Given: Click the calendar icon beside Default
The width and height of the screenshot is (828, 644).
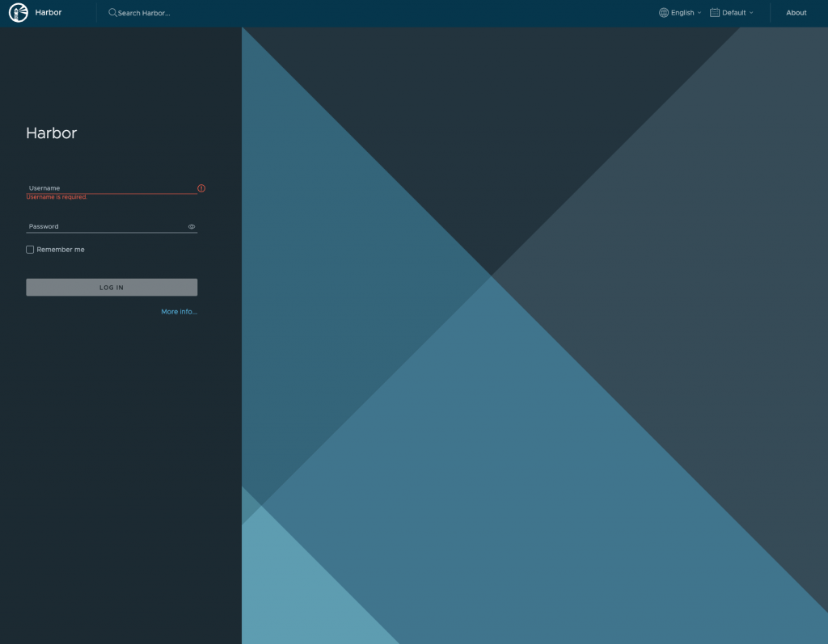Looking at the screenshot, I should point(715,13).
